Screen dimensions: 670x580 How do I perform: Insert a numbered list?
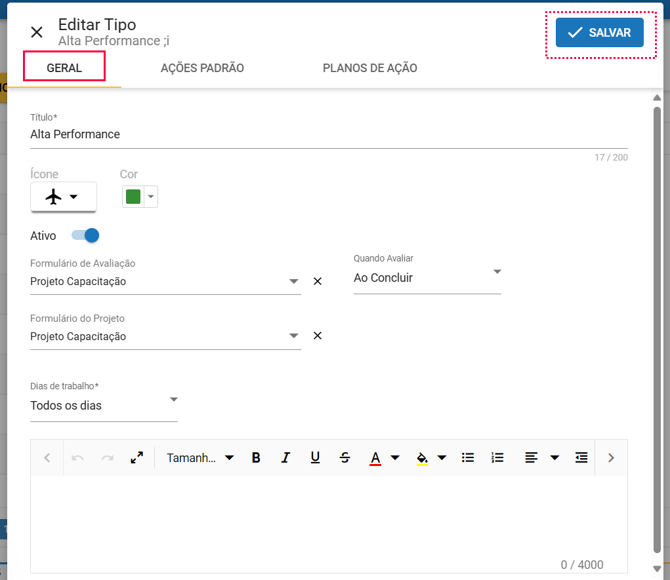tap(497, 458)
